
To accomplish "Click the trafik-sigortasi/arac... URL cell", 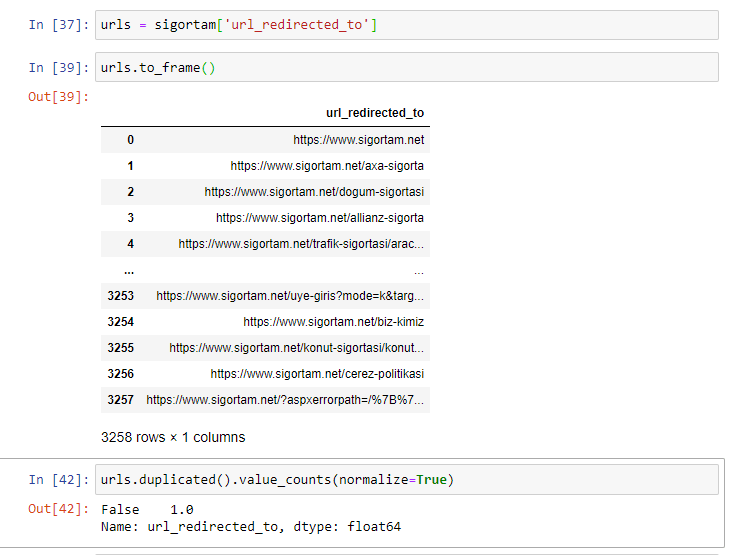I will point(301,244).
